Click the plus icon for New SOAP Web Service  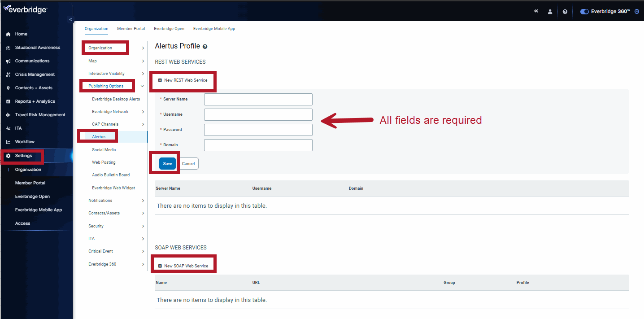[160, 266]
